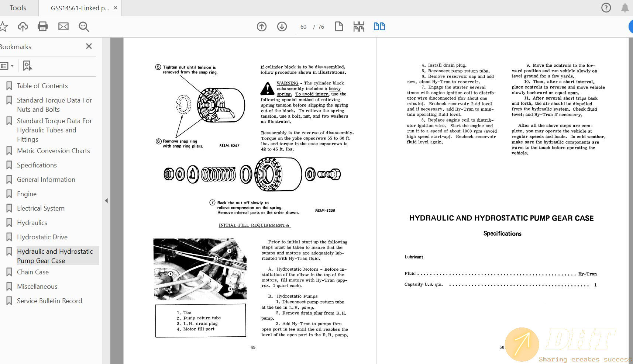Screen dimensions: 633x364
Task: Go to next page down arrow
Action: 282,27
